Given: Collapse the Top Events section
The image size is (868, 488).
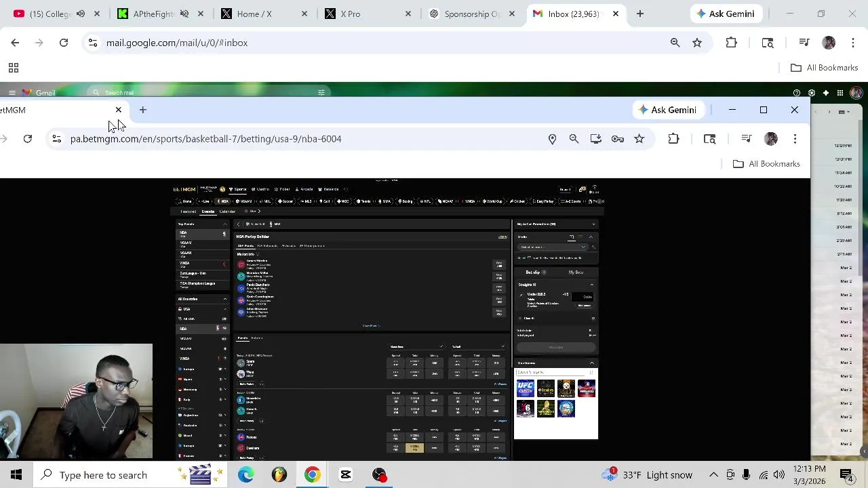Looking at the screenshot, I should 224,224.
